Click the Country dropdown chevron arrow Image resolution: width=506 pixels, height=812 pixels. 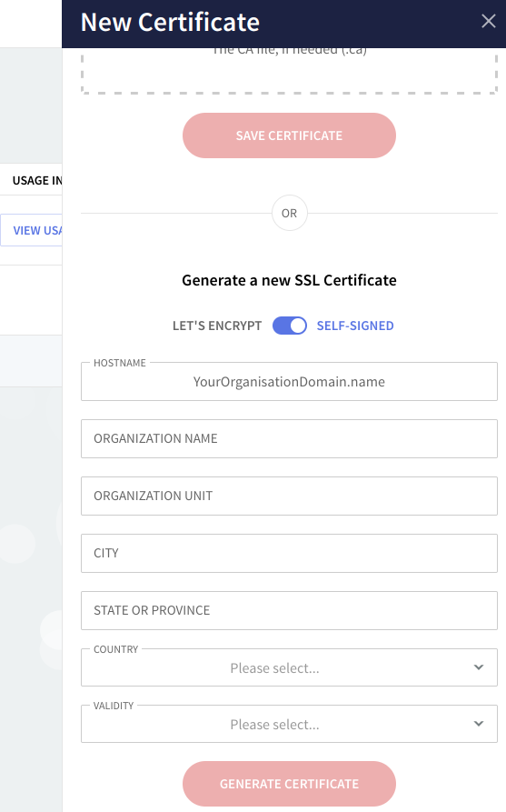[x=479, y=667]
